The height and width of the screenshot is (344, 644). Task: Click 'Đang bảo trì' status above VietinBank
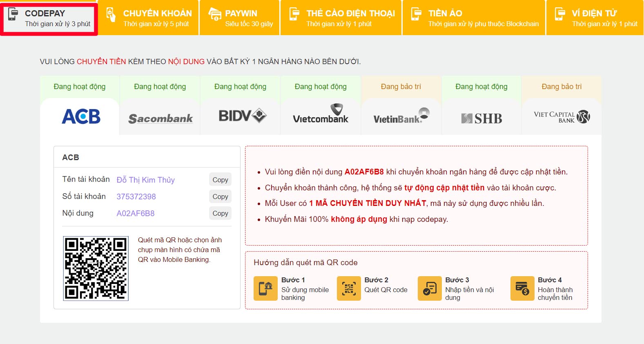click(x=401, y=87)
